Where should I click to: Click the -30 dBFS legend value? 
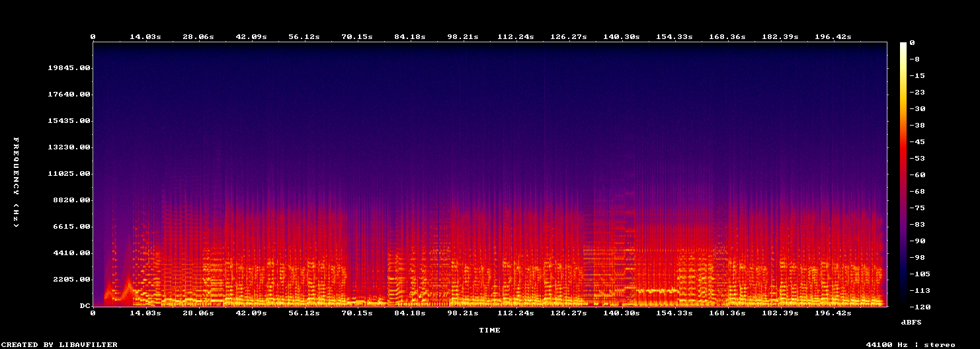tap(917, 109)
